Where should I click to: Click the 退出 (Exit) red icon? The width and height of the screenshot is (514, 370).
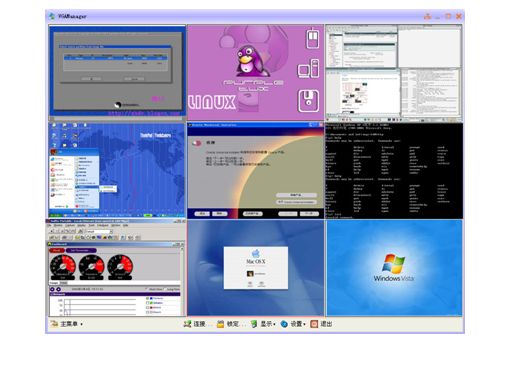314,324
